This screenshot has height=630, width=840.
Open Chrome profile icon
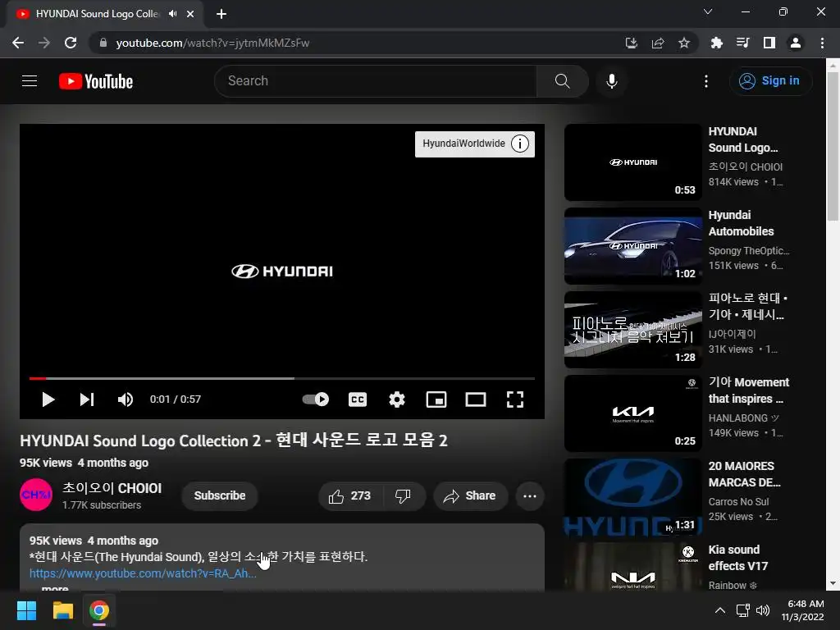pos(796,43)
